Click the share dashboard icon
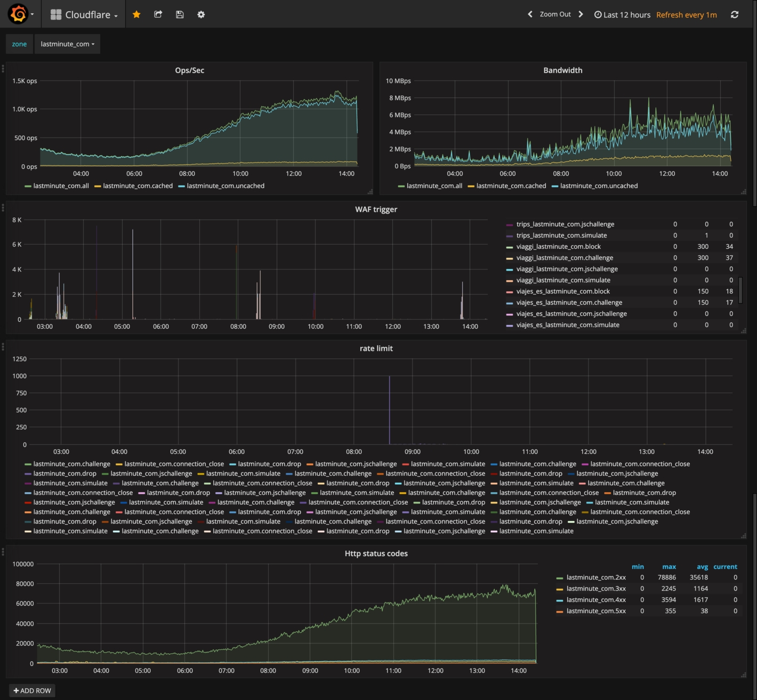The height and width of the screenshot is (700, 757). point(158,14)
